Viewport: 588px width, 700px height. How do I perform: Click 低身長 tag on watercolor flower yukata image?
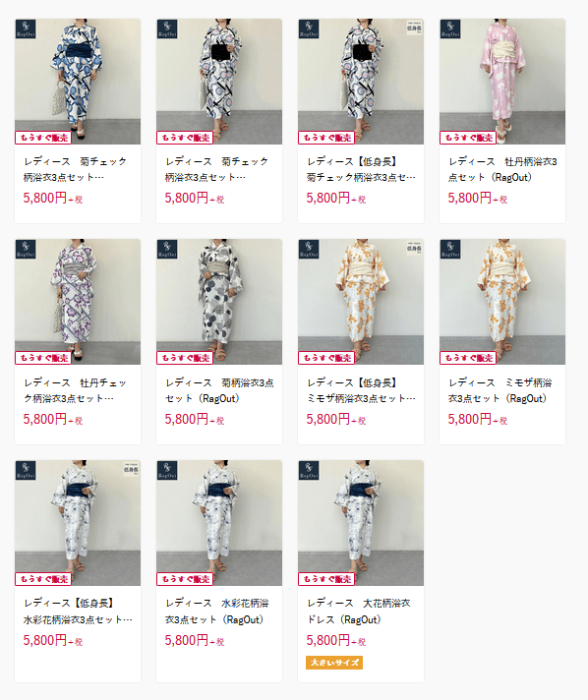click(131, 469)
